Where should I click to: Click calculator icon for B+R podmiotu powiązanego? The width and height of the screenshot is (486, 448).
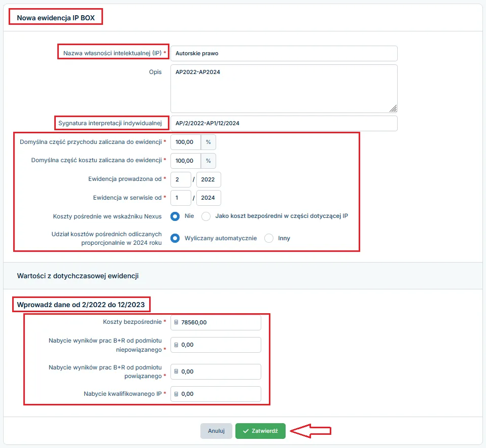(x=176, y=371)
